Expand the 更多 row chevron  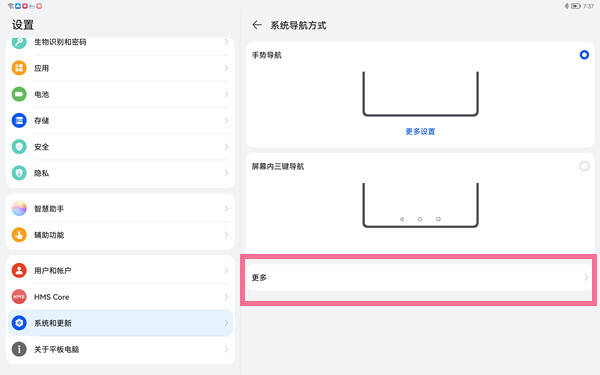[586, 277]
